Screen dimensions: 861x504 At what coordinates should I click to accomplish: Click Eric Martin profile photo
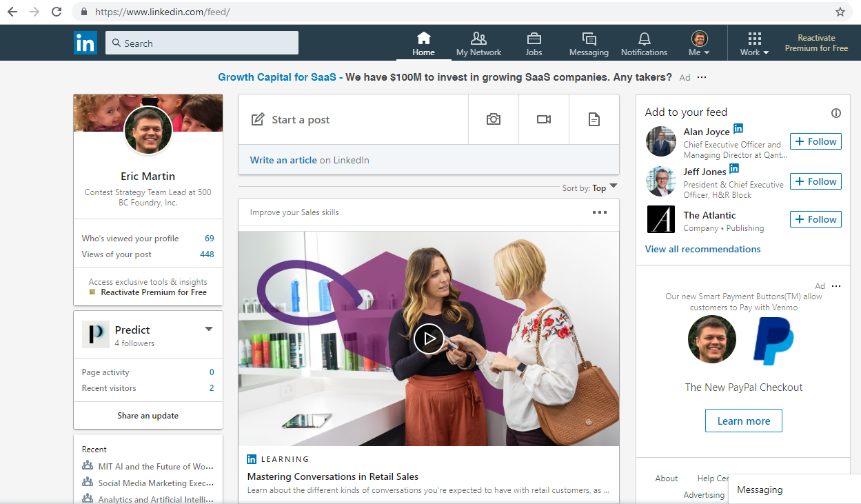click(x=148, y=130)
